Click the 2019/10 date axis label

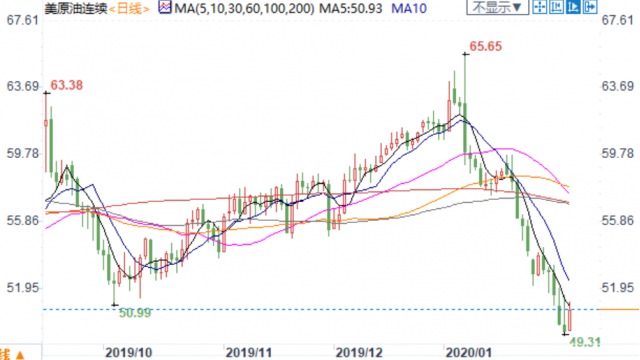129,353
